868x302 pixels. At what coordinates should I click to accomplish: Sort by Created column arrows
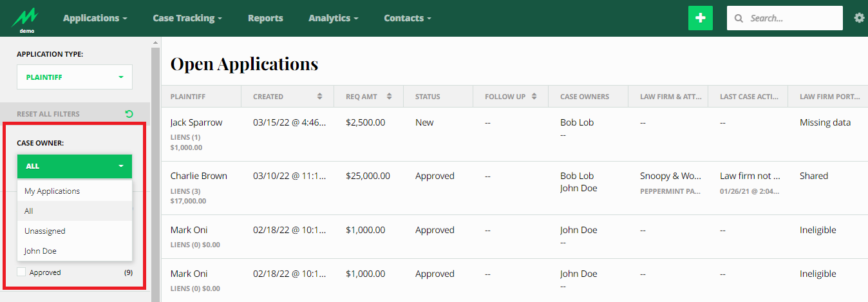point(320,97)
